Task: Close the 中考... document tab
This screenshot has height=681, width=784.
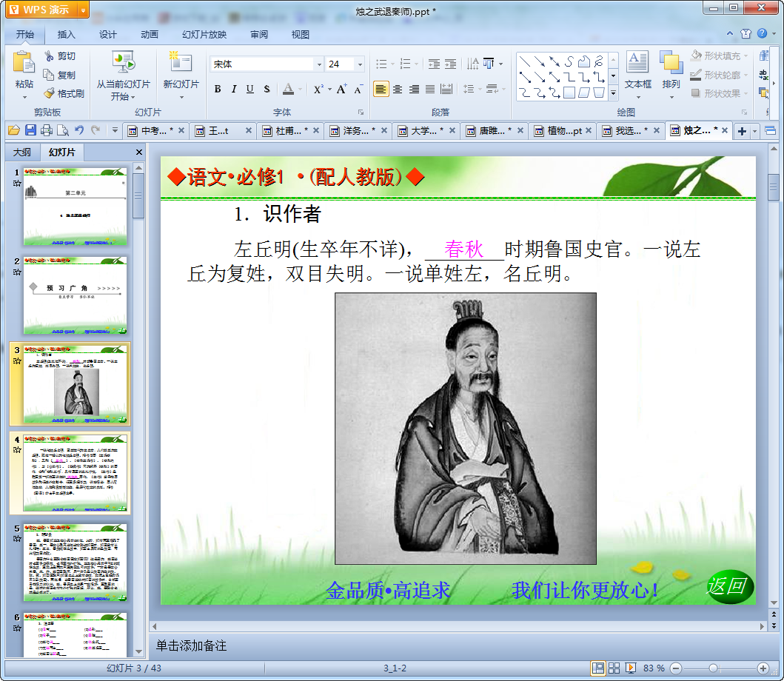Action: pyautogui.click(x=181, y=130)
